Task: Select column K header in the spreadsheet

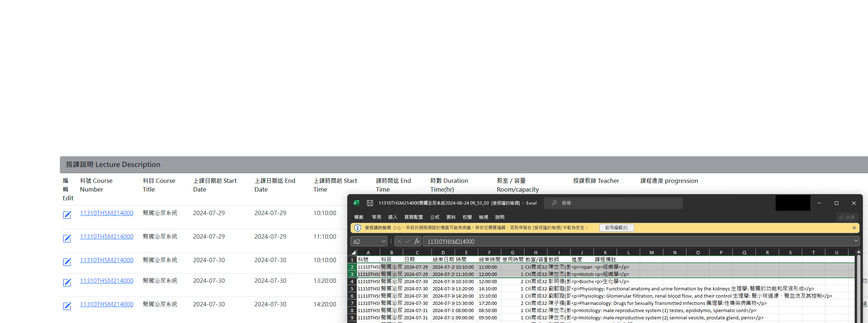Action: tap(605, 252)
